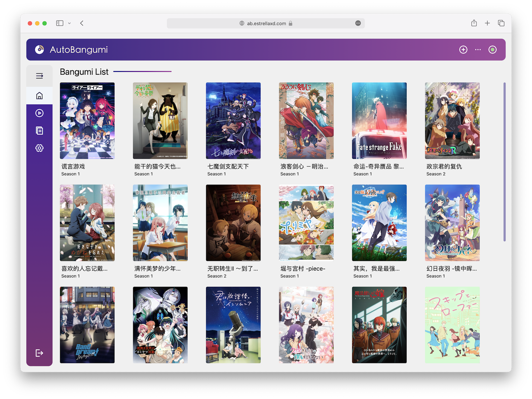The width and height of the screenshot is (532, 399).
Task: Collapse the sidebar menu toggle
Action: tap(39, 76)
